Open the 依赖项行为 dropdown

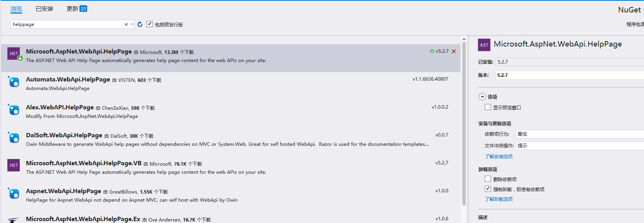(580, 134)
